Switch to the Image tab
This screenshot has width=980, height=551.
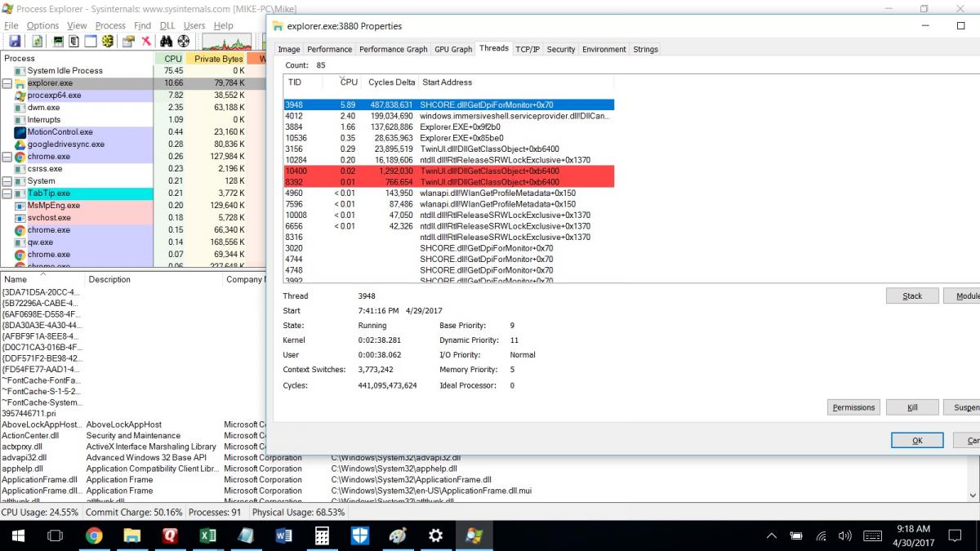point(289,49)
